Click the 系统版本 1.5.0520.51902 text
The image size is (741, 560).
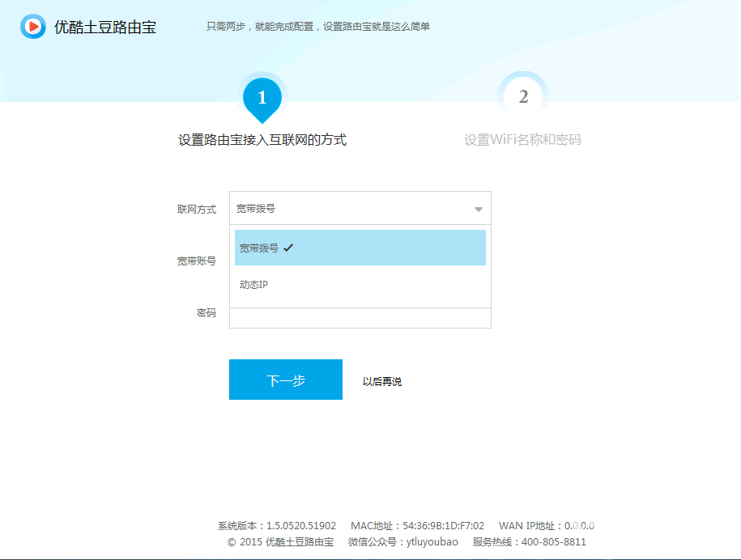pyautogui.click(x=277, y=525)
